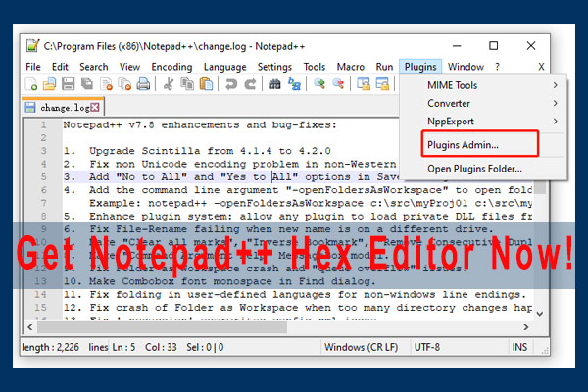Viewport: 588px width, 392px height.
Task: Click the New file toolbar icon
Action: pyautogui.click(x=31, y=84)
